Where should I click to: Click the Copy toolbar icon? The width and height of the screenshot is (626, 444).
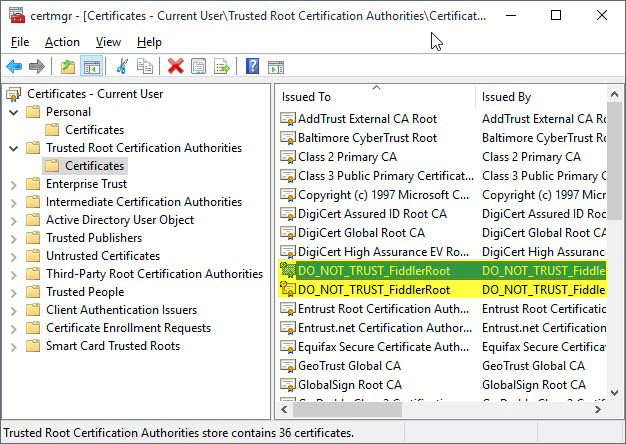[145, 66]
